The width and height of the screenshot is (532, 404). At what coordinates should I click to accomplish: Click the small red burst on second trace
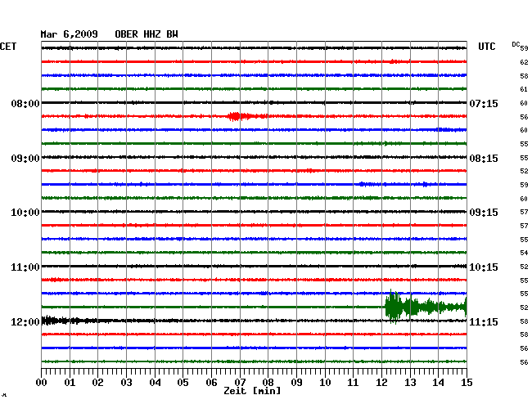[x=395, y=61]
